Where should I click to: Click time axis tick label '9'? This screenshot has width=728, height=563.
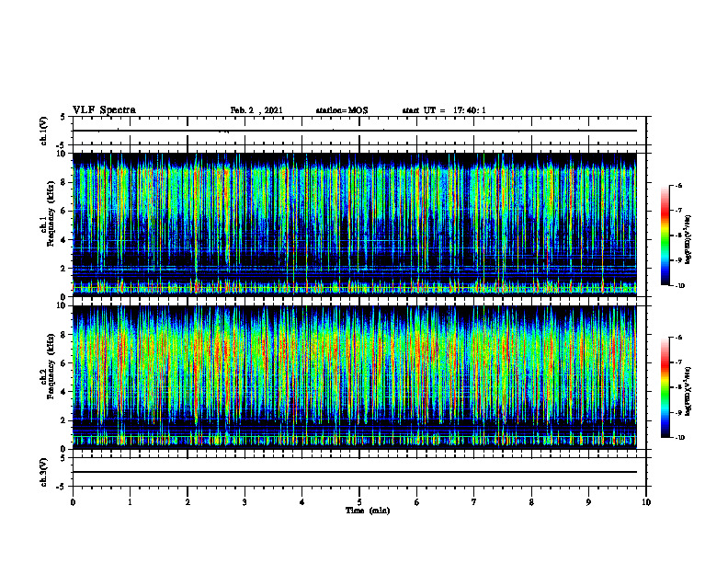pos(588,502)
